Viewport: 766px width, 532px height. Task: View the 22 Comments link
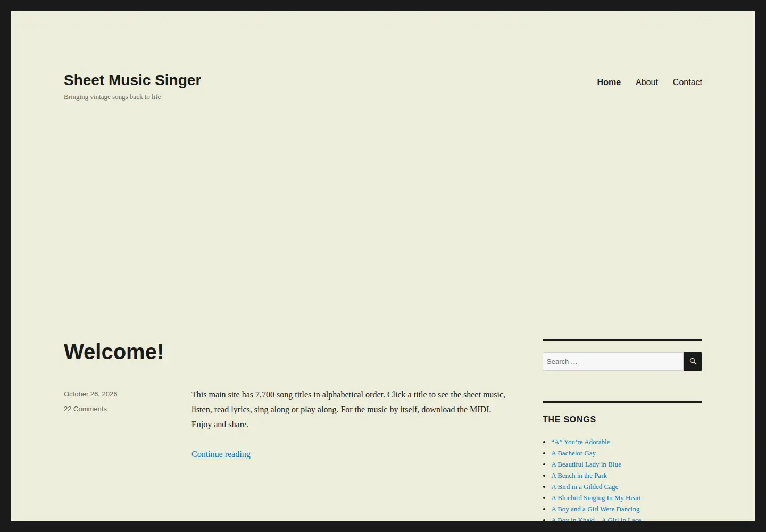pyautogui.click(x=85, y=409)
